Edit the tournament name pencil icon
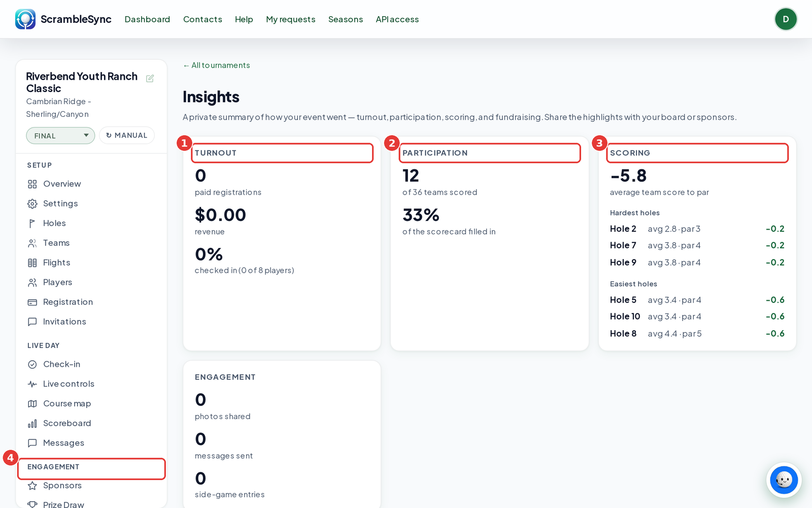This screenshot has height=508, width=812. pyautogui.click(x=150, y=78)
